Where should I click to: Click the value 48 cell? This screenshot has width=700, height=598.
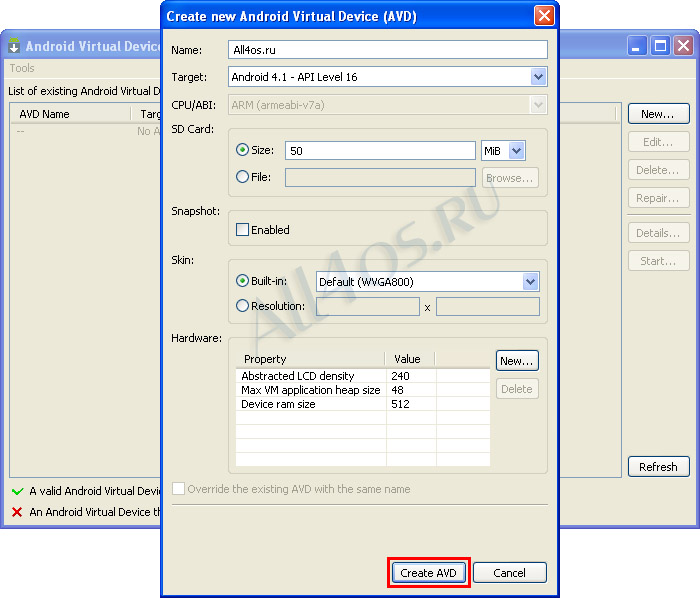pyautogui.click(x=411, y=390)
